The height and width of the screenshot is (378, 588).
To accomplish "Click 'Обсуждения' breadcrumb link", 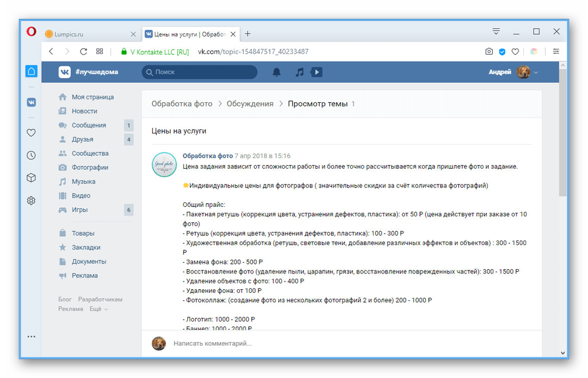I will (250, 104).
